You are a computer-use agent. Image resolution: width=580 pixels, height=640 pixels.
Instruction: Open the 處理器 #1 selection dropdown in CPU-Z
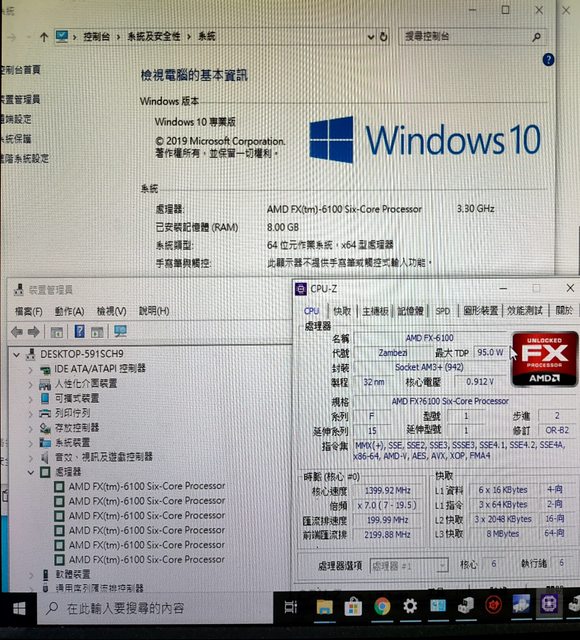409,566
